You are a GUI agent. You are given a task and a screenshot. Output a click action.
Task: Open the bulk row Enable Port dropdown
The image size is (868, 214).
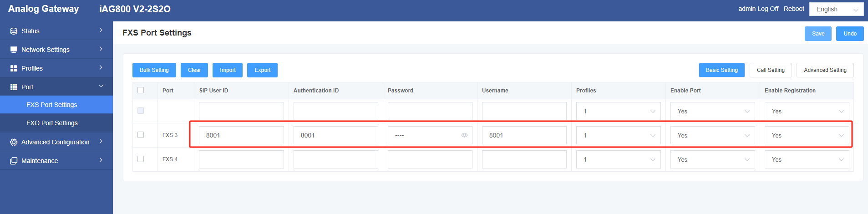pyautogui.click(x=712, y=111)
